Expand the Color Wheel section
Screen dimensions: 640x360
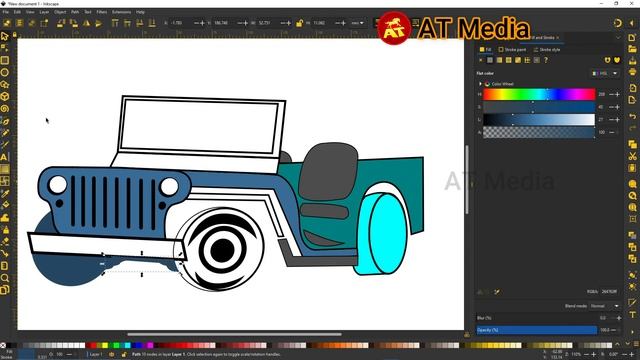(480, 84)
